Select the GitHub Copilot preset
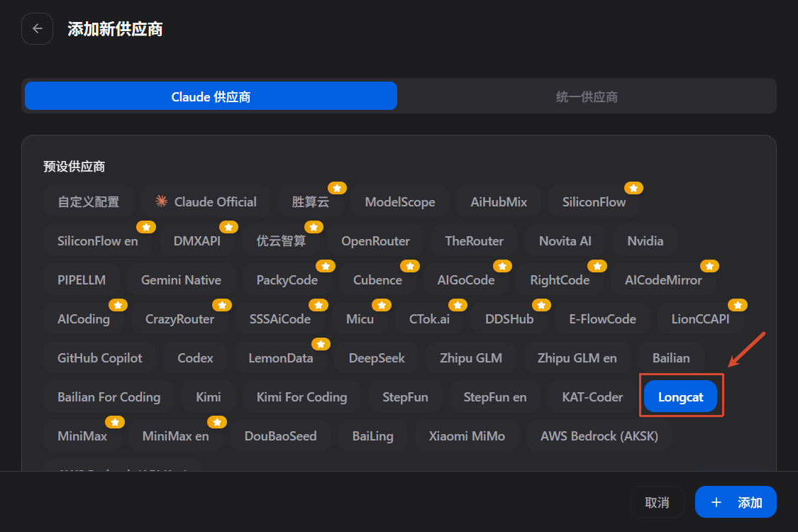 pyautogui.click(x=100, y=358)
